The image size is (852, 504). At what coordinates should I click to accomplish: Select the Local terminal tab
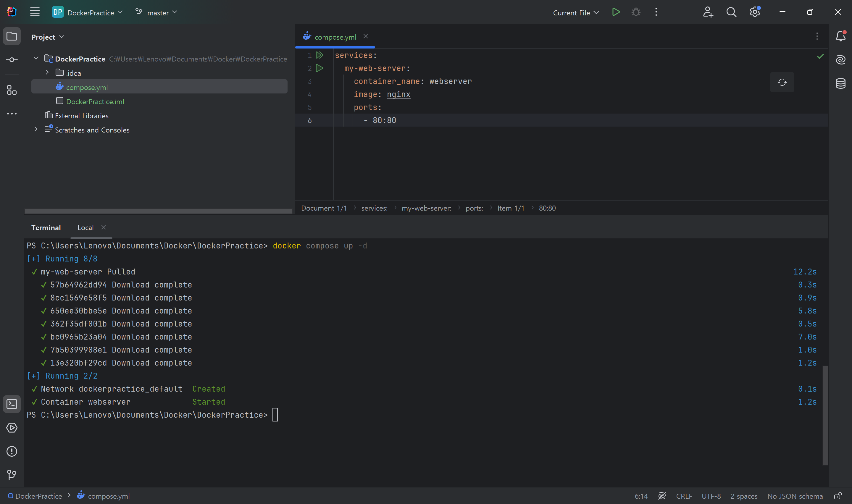coord(85,227)
